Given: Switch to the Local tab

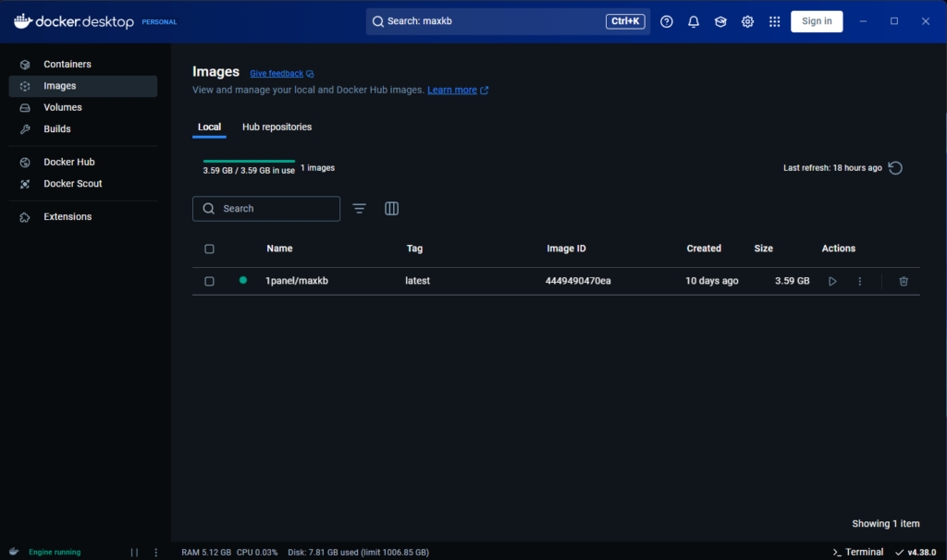Looking at the screenshot, I should [209, 128].
